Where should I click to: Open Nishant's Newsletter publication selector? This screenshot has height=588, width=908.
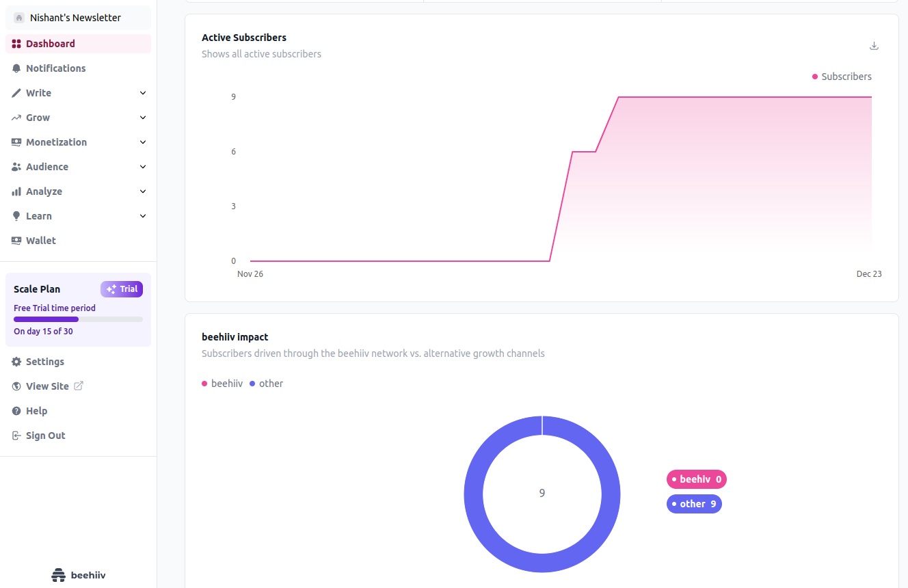(x=75, y=18)
